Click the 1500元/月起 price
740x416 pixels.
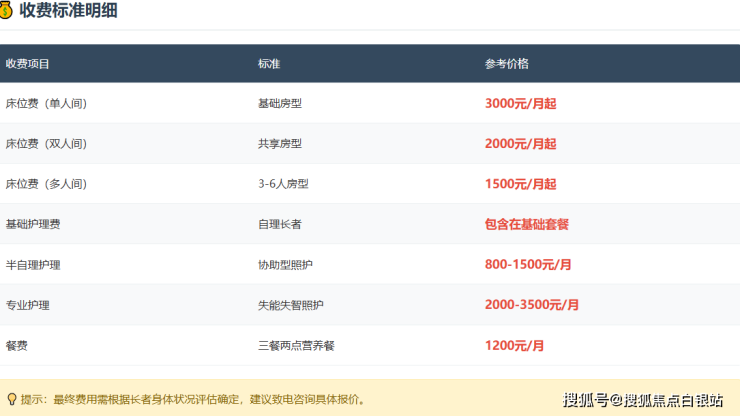click(520, 184)
